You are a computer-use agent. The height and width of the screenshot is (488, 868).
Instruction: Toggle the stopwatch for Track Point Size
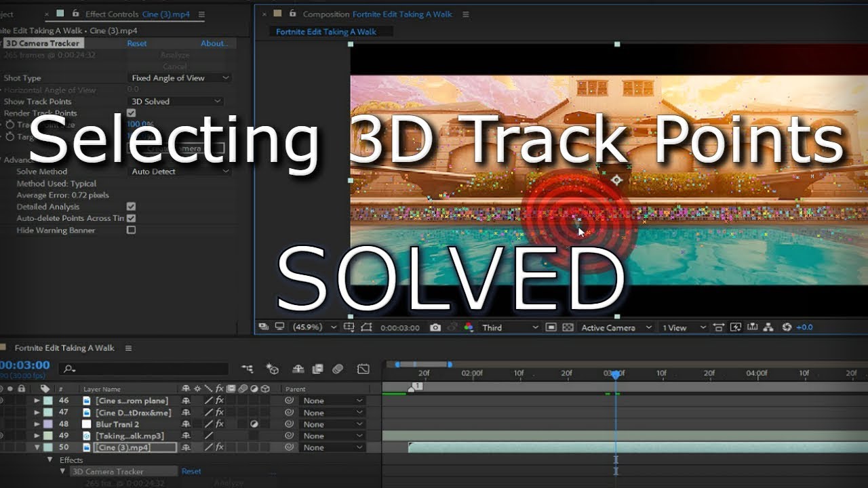pyautogui.click(x=10, y=125)
